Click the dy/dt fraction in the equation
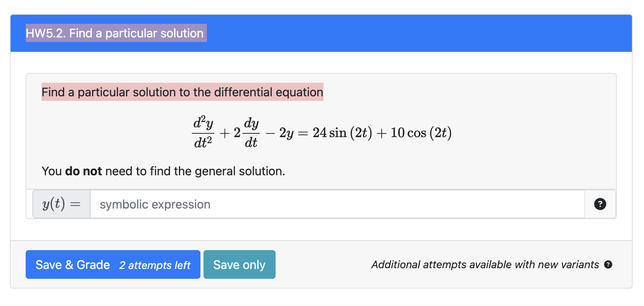The image size is (644, 306). click(251, 133)
